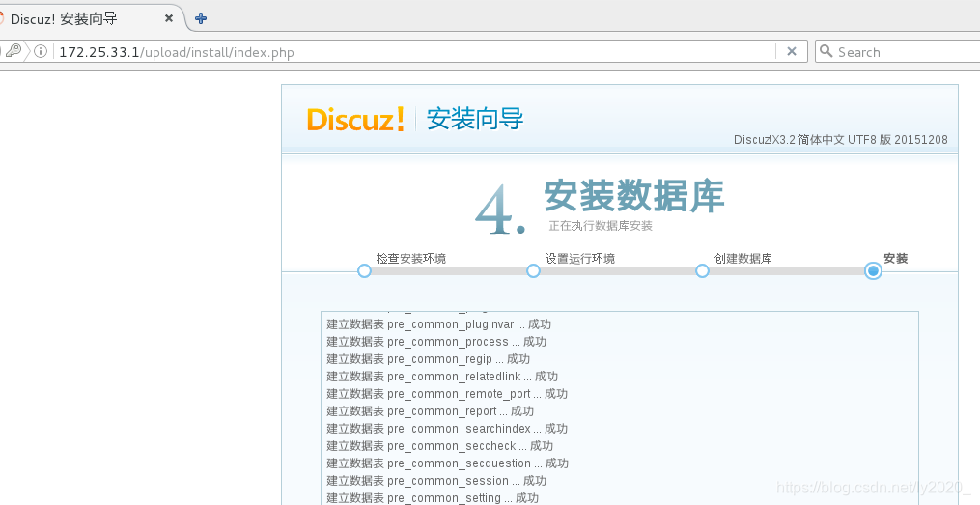
Task: Click the Discuz!X3.2 version text
Action: [841, 140]
